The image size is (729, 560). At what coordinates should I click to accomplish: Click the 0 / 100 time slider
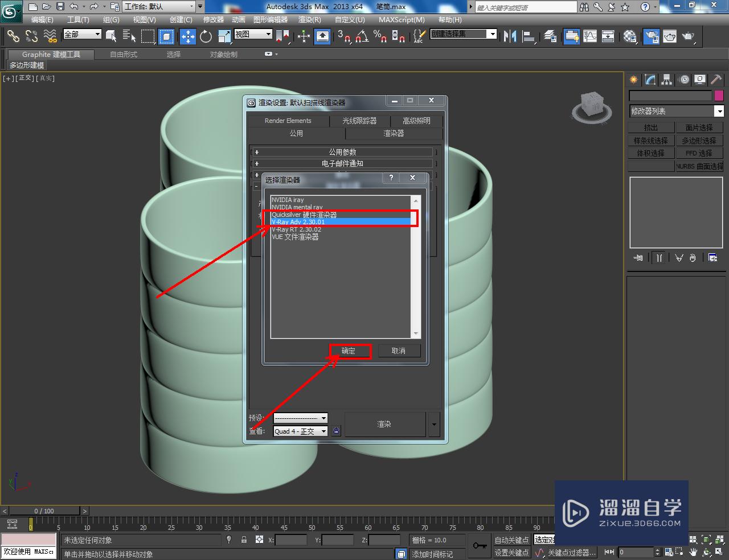point(44,511)
